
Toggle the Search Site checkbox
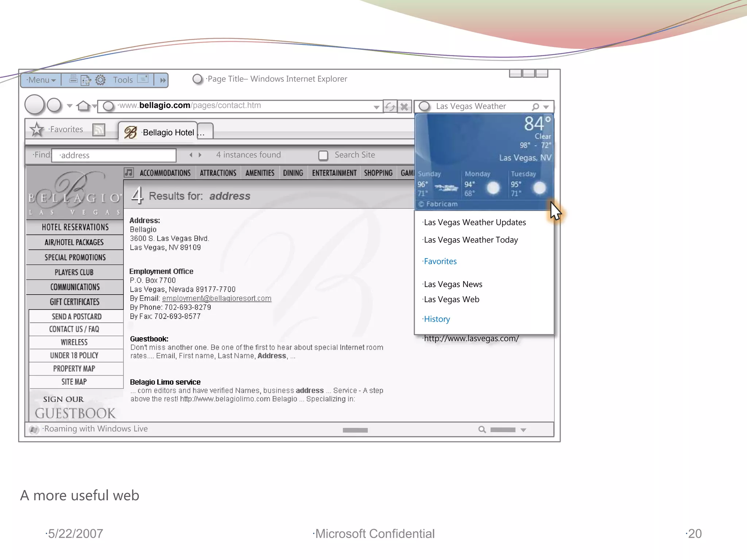pos(323,156)
